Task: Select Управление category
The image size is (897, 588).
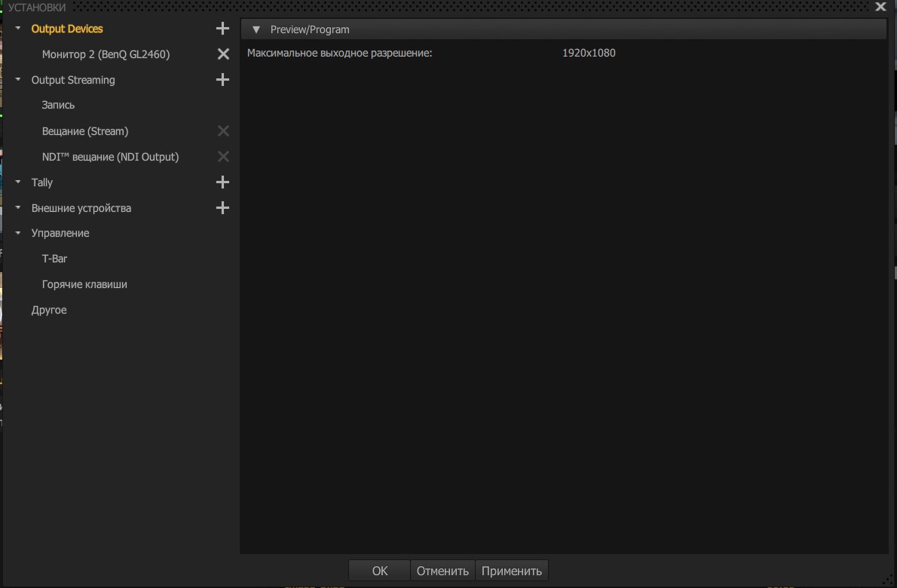Action: (x=60, y=234)
